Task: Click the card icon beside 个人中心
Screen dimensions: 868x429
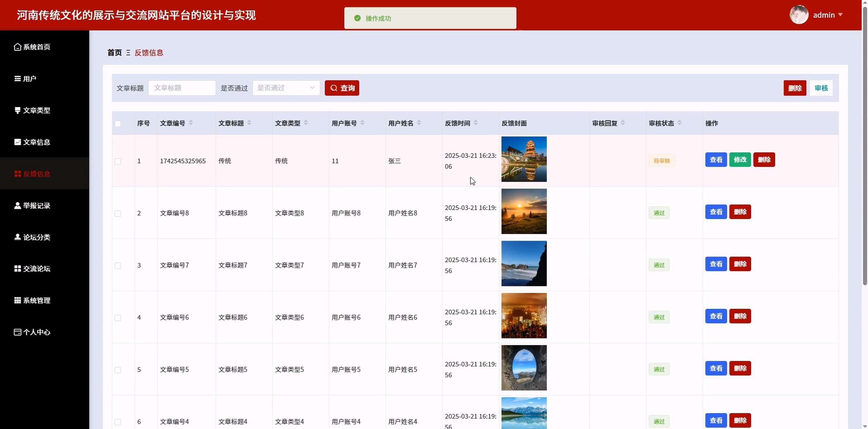Action: tap(18, 332)
